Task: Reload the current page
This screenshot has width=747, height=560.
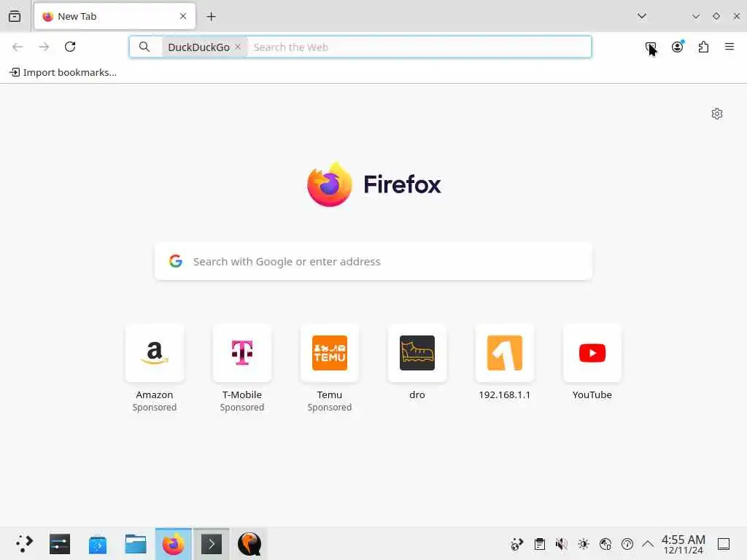Action: tap(70, 47)
